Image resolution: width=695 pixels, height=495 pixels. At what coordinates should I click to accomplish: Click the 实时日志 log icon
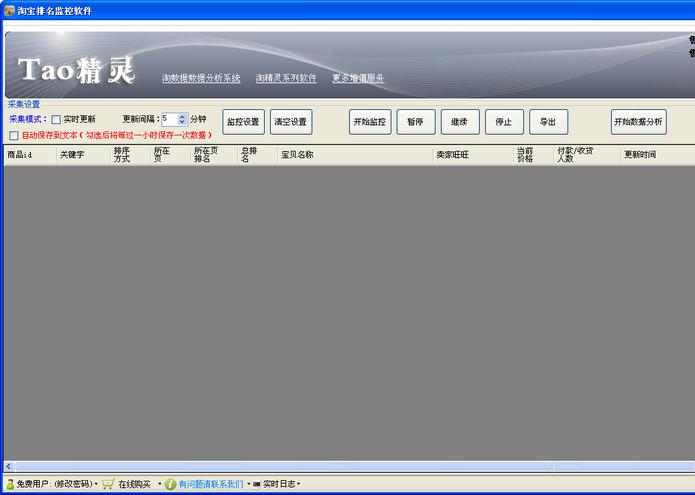(x=257, y=484)
